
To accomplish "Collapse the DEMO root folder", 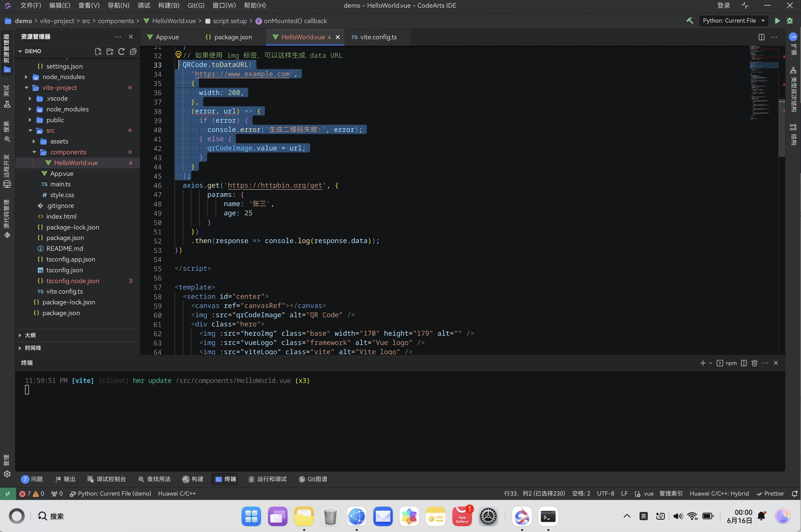I will 20,51.
